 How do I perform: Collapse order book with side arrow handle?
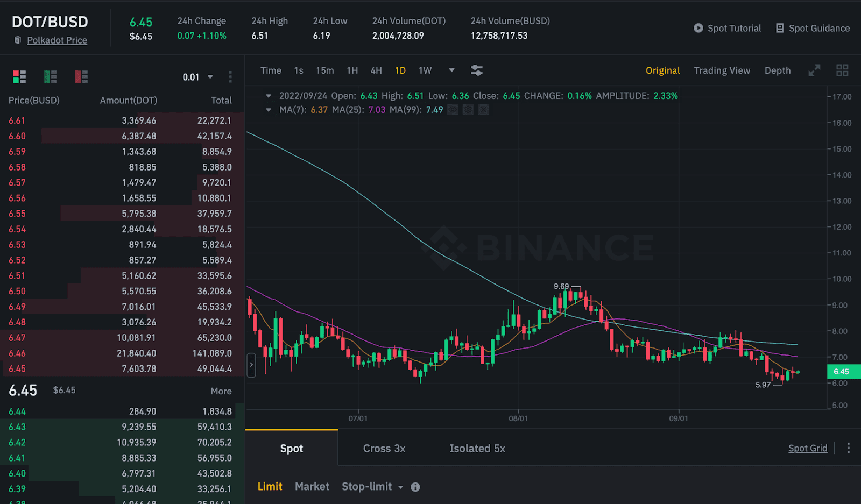click(x=251, y=365)
